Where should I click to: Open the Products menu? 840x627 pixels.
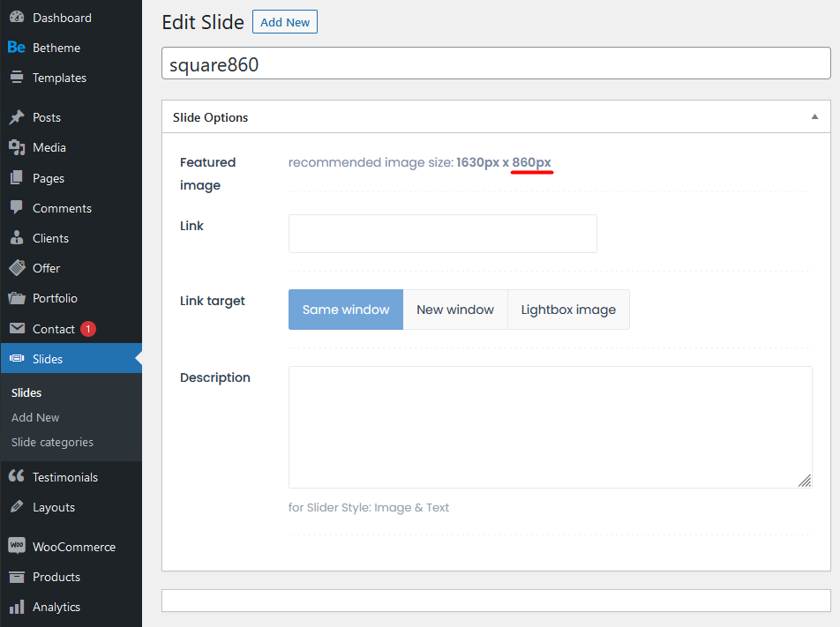pos(56,577)
